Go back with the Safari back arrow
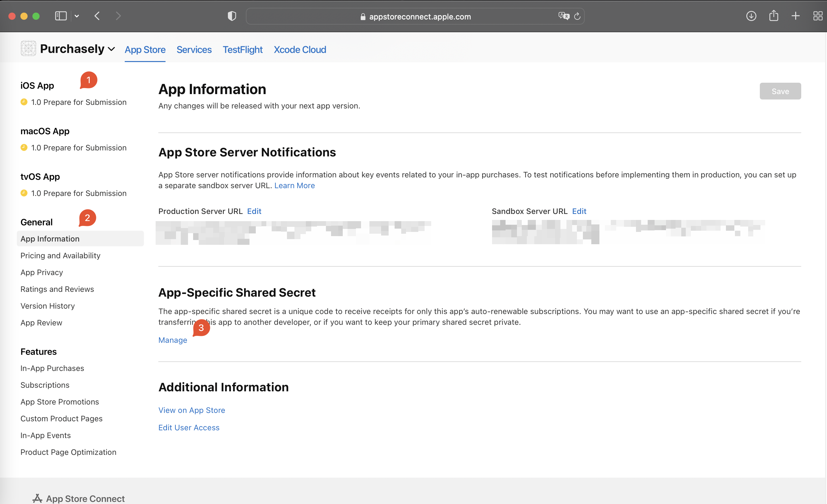Image resolution: width=827 pixels, height=504 pixels. [x=97, y=16]
